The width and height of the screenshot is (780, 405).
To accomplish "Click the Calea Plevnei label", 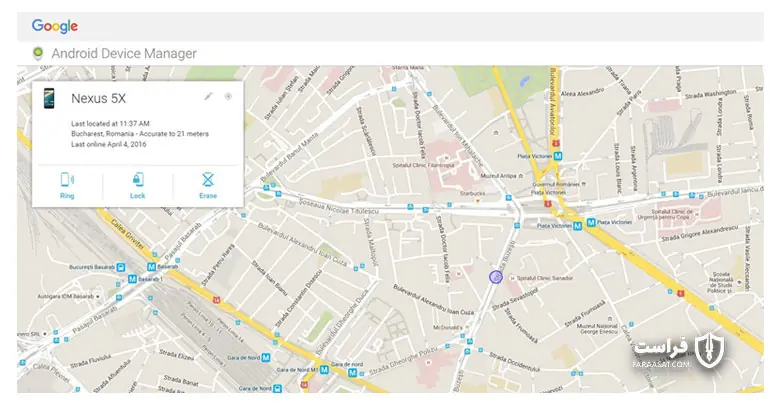I will (51, 373).
